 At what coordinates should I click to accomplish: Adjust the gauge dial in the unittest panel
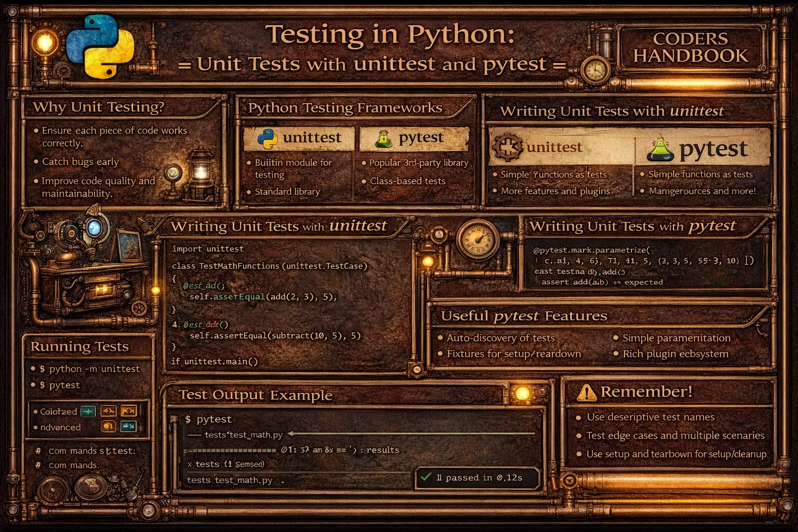[x=477, y=240]
